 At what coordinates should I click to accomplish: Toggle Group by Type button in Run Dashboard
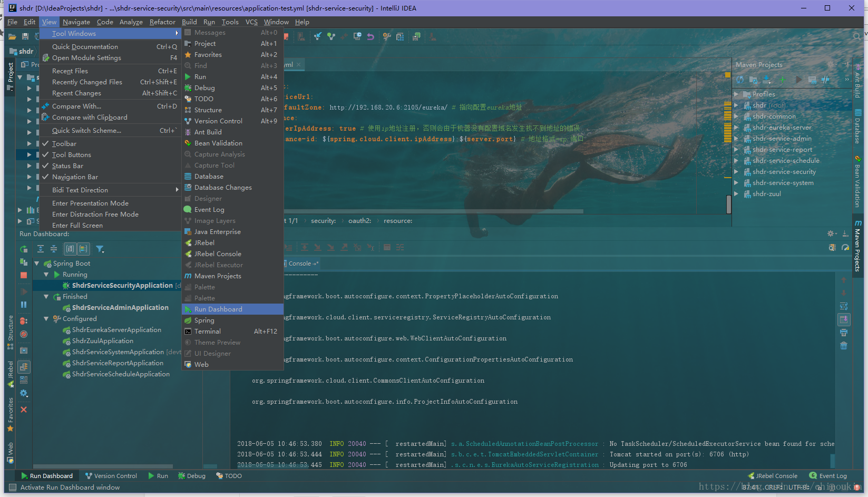click(x=70, y=249)
